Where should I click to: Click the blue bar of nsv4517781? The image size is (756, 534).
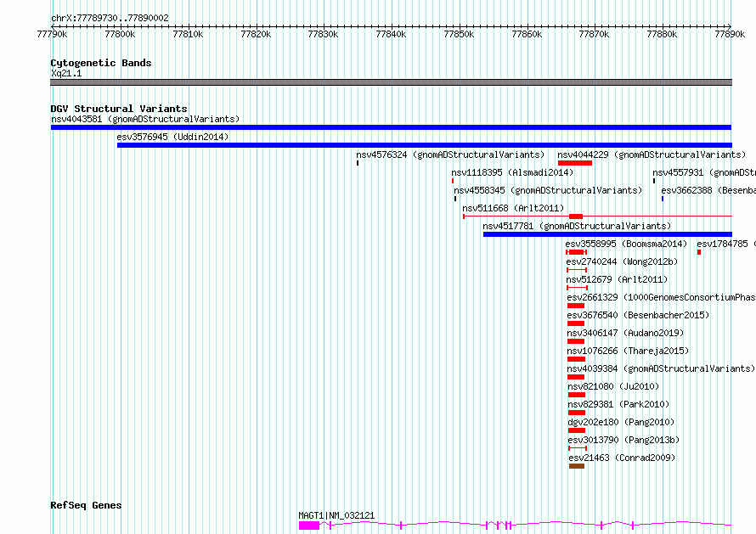point(607,234)
